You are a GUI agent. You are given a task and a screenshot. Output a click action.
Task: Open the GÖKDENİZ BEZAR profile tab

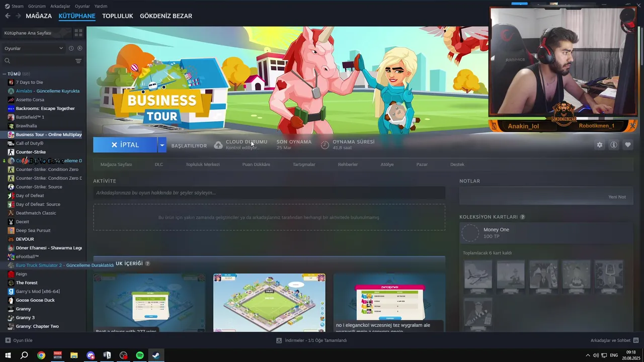(x=166, y=16)
